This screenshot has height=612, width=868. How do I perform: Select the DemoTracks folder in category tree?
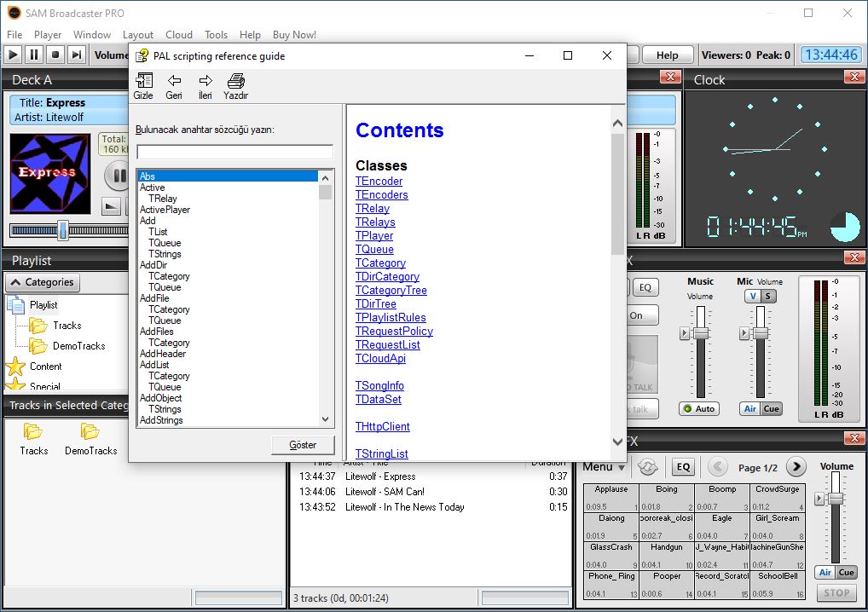[38, 346]
